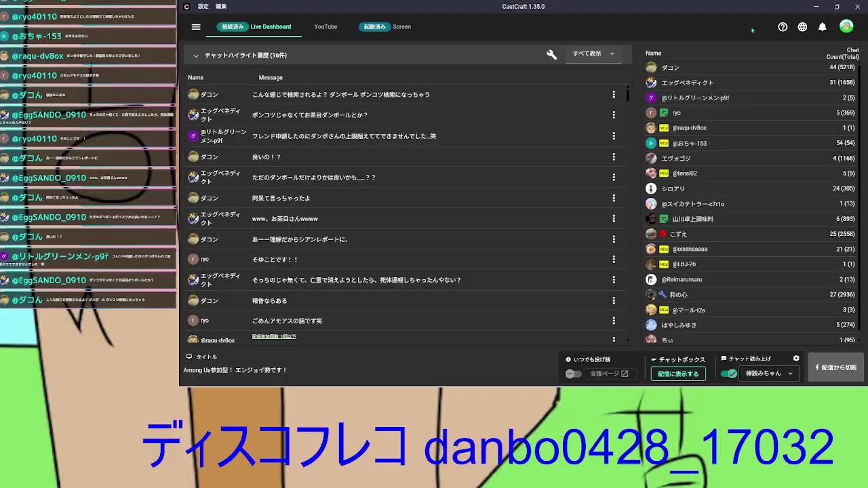Screen dimensions: 868x488
Task: Click the memo icon beside ryo in viewer list
Action: click(664, 113)
